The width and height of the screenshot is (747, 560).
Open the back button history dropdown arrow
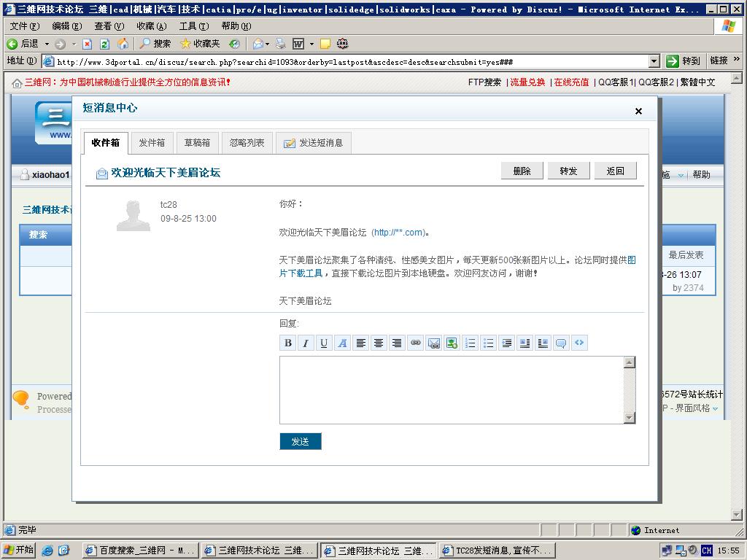(47, 44)
